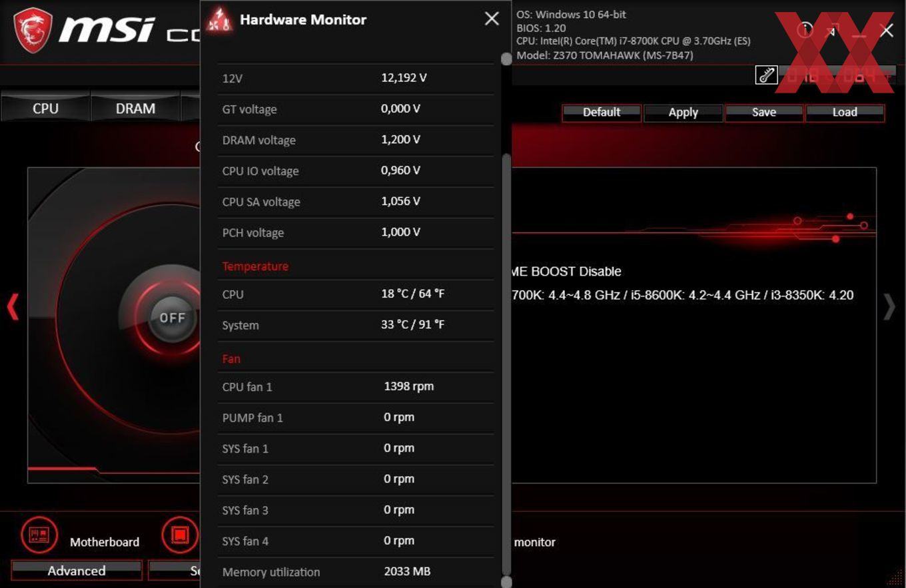The image size is (906, 588).
Task: Click the Temperature section heading
Action: point(255,266)
